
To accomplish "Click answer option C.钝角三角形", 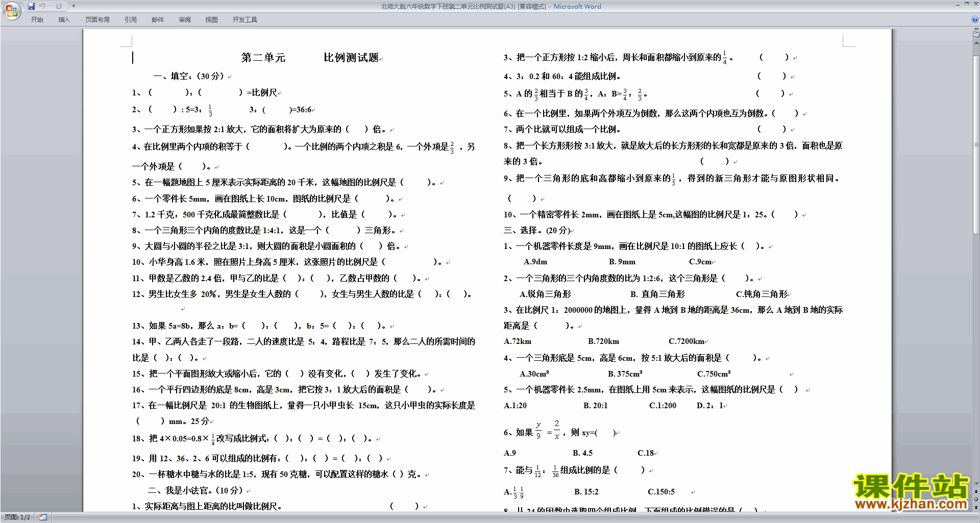I will pos(762,294).
